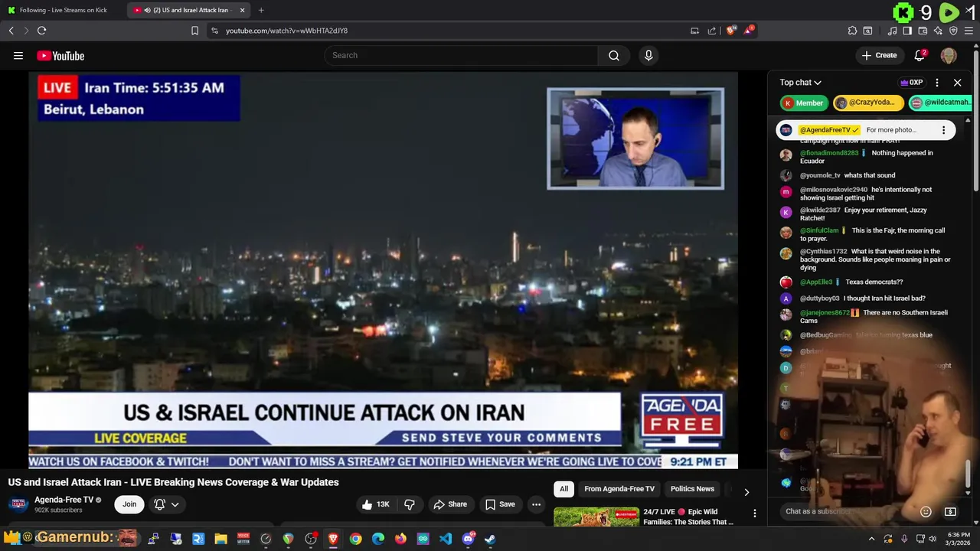
Task: Advance the suggestion chips with next arrow
Action: (746, 492)
